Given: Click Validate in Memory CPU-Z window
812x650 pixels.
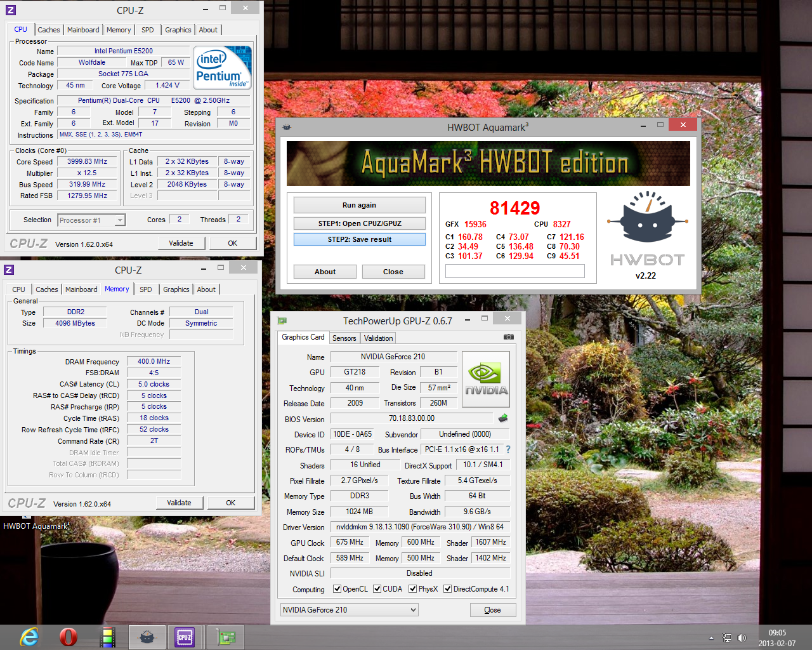Looking at the screenshot, I should pyautogui.click(x=179, y=503).
